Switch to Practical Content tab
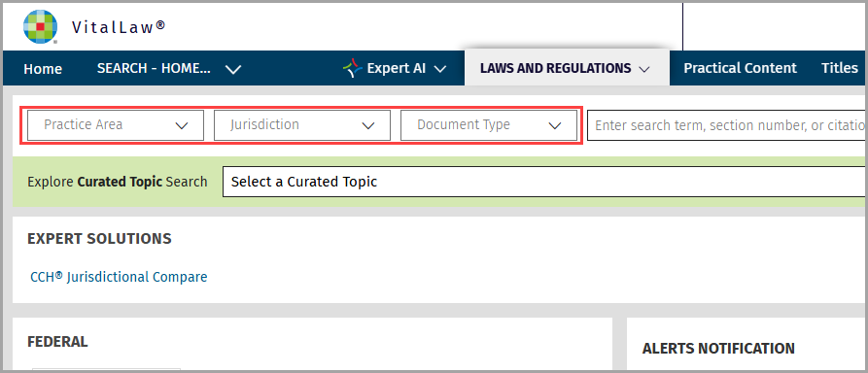 tap(740, 68)
